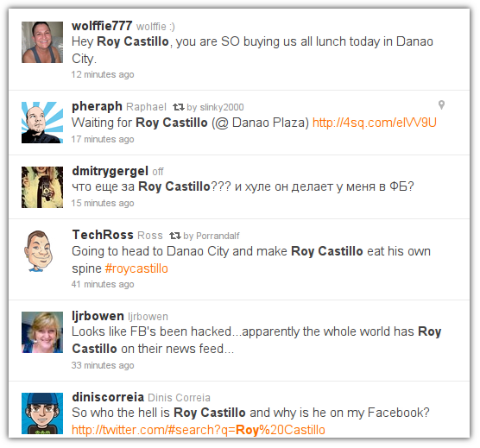
Task: Click the '12 minutes ago' timestamp
Action: (x=103, y=74)
